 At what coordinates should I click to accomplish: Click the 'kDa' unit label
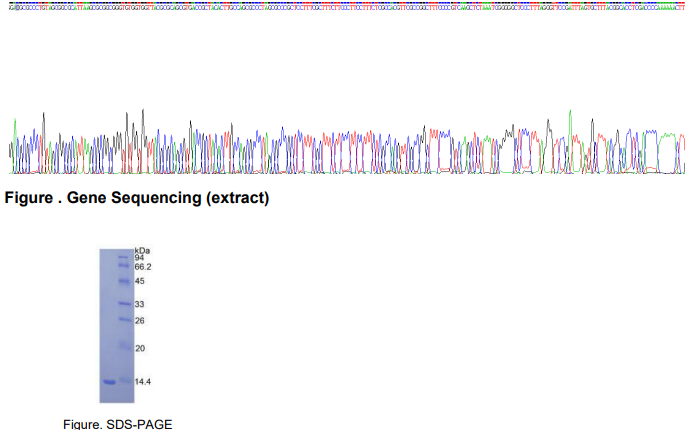(x=142, y=251)
